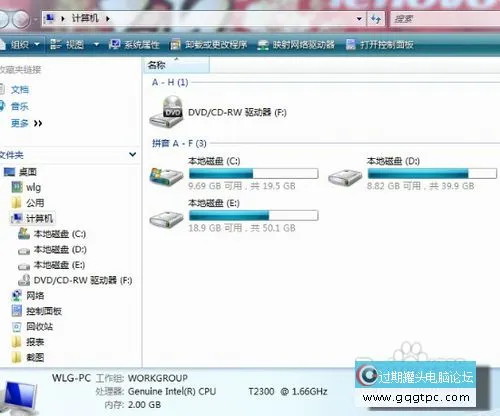This screenshot has width=500, height=416.
Task: Select 回收站 in folder tree
Action: pyautogui.click(x=39, y=326)
